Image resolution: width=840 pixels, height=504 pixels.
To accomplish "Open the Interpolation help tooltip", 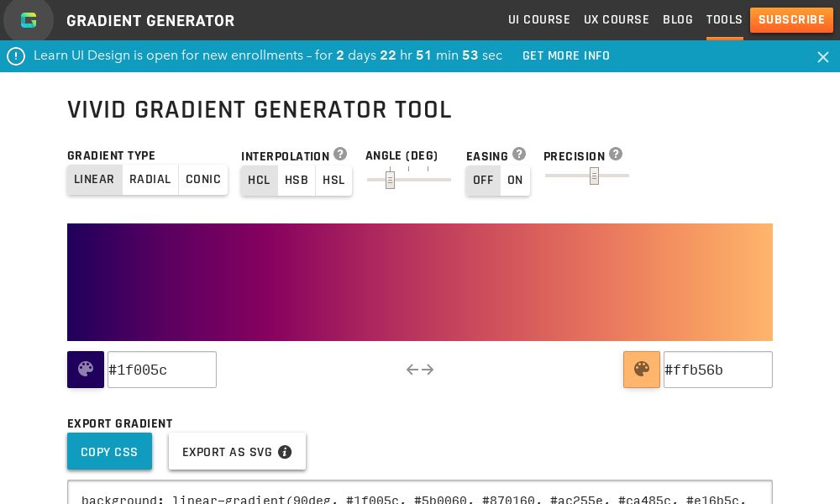I will tap(340, 154).
